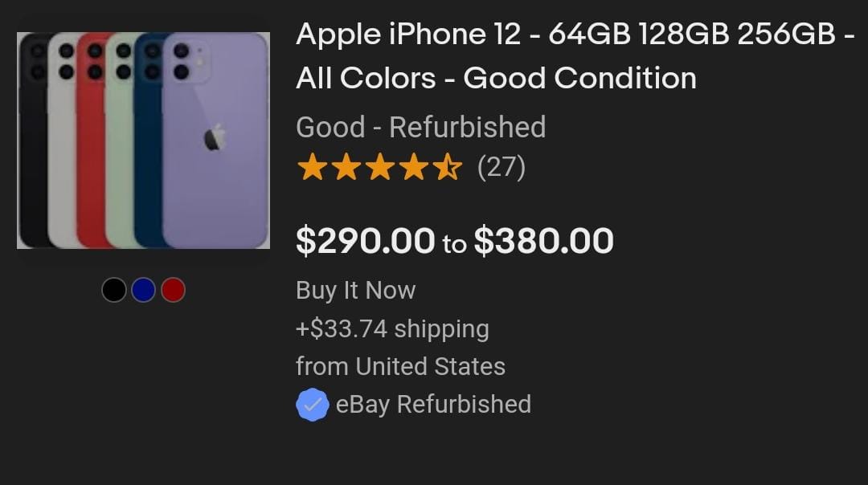Click the Buy It Now text
This screenshot has height=485, width=868.
[x=355, y=290]
